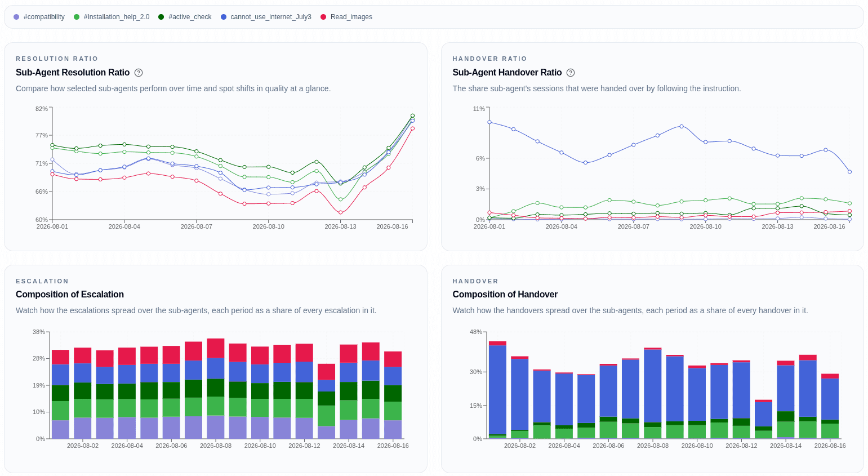Click the 66% axis label in Resolution Ratio chart
This screenshot has height=476, width=868.
coord(42,192)
